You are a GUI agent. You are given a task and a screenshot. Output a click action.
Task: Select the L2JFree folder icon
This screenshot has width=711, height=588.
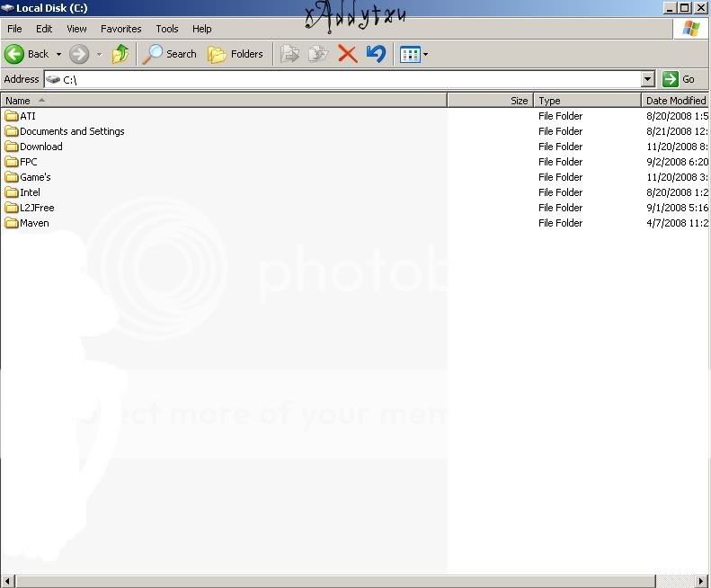pos(12,208)
